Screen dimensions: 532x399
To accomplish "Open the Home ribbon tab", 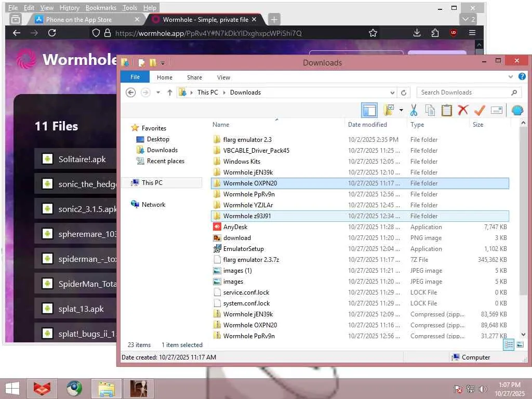I will (x=165, y=77).
